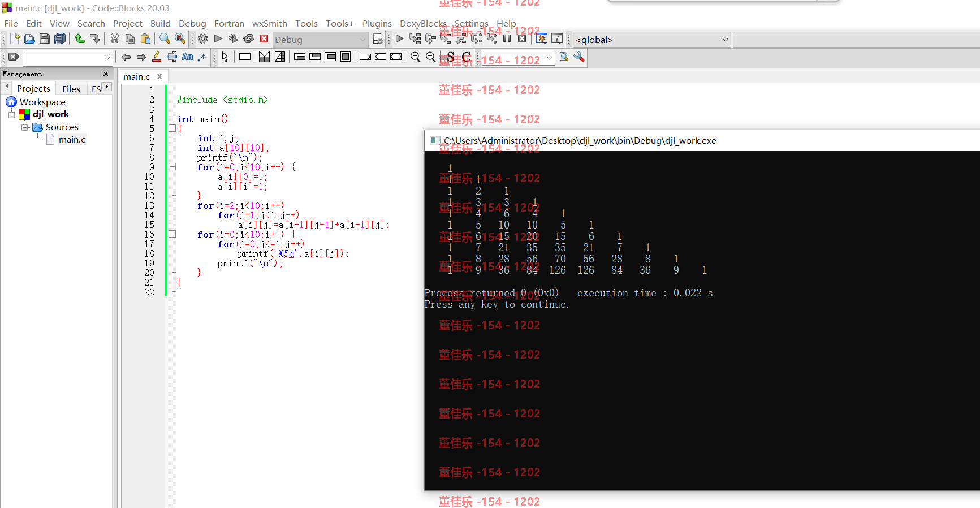Redo the last undone edit
Screen dimensions: 980x508
tap(95, 38)
